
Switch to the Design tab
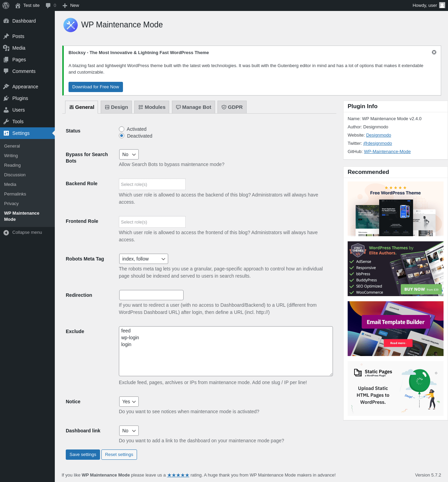coord(116,107)
